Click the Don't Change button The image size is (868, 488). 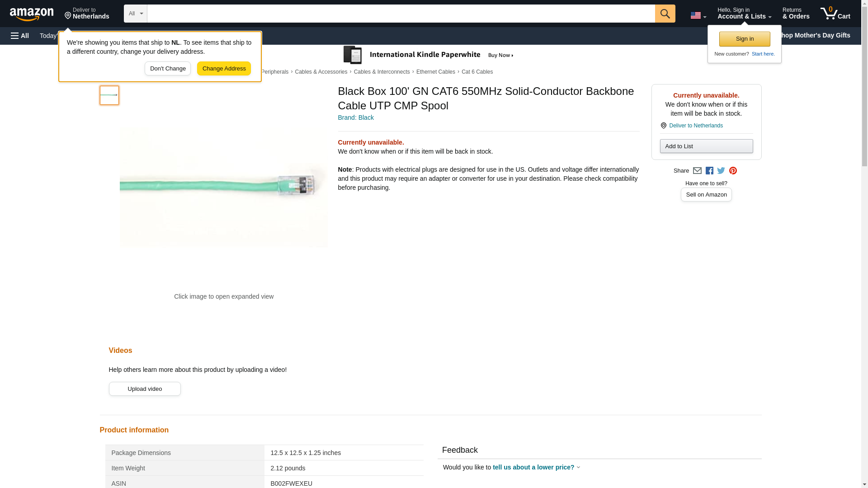click(x=168, y=69)
